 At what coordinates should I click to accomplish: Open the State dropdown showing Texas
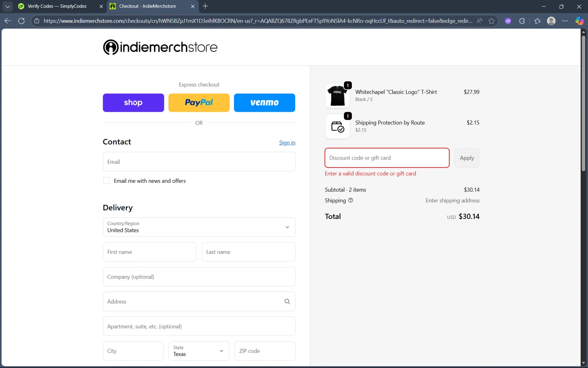pyautogui.click(x=199, y=351)
